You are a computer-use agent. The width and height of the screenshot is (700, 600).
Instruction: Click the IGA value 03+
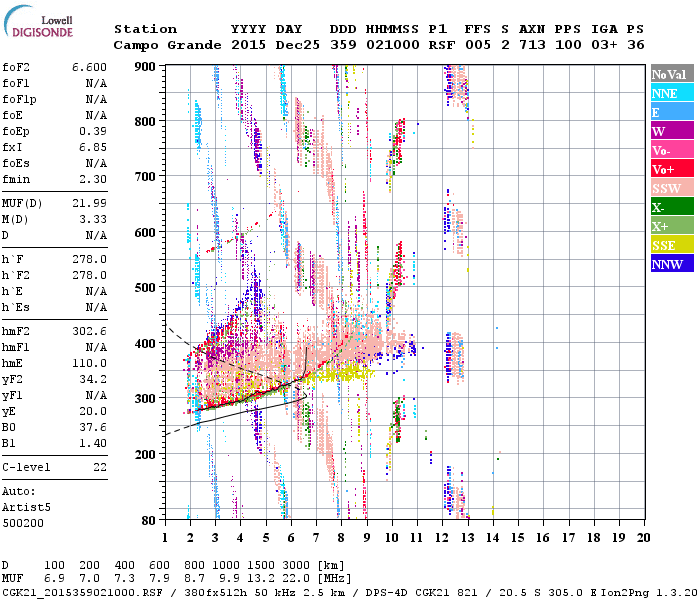coord(604,45)
